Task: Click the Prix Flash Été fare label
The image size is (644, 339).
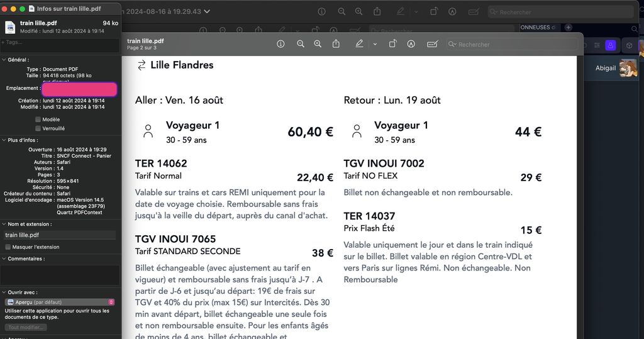Action: 369,228
